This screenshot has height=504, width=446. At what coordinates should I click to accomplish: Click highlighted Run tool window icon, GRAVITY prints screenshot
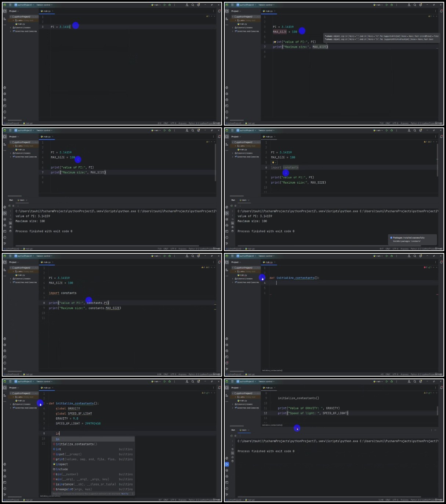pos(227,464)
